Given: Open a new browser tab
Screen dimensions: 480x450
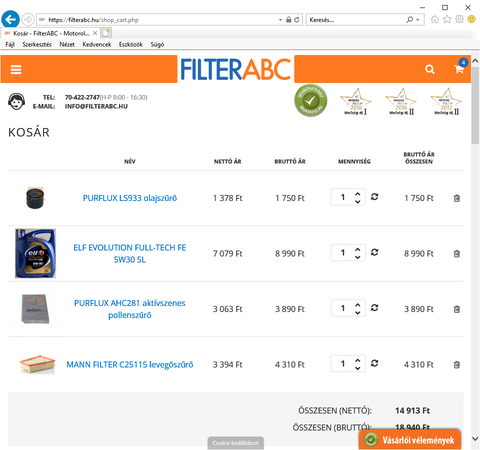Looking at the screenshot, I should point(106,33).
